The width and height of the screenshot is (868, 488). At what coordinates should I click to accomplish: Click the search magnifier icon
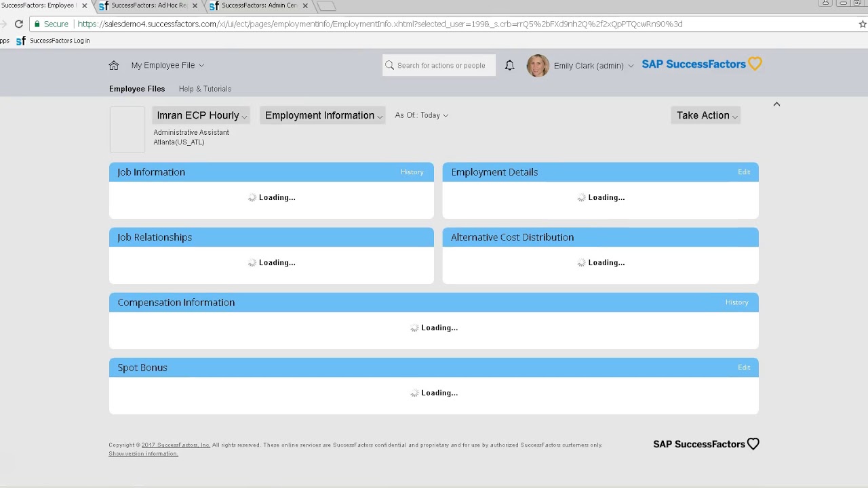click(x=389, y=65)
